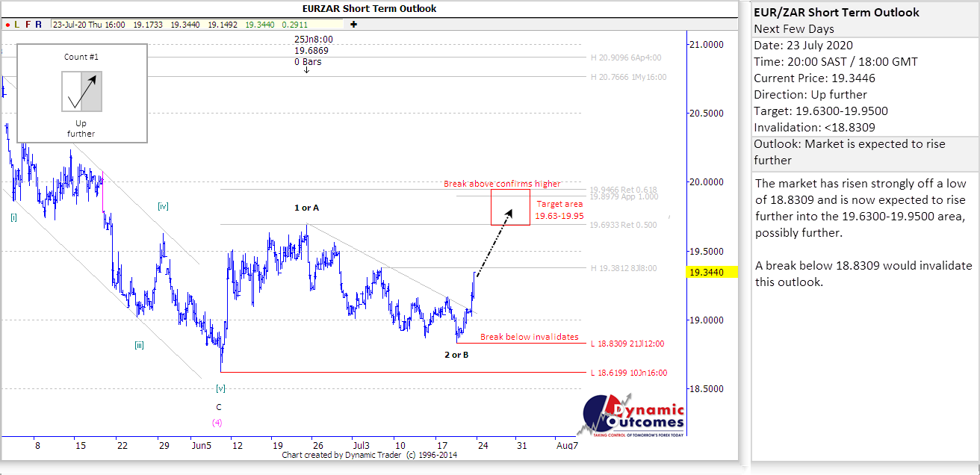The image size is (980, 475).
Task: Click 'Direction: Up further' in side panel
Action: tap(810, 95)
